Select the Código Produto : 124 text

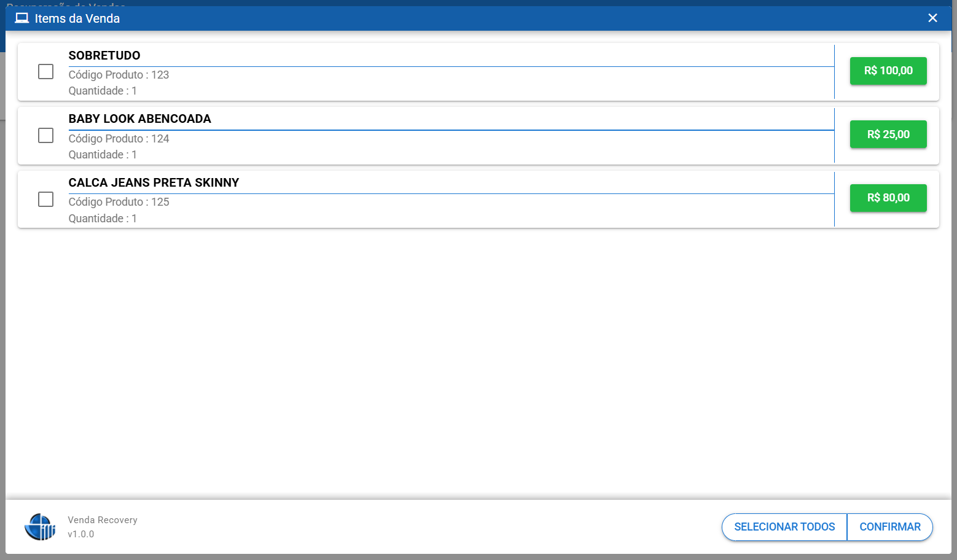pyautogui.click(x=119, y=139)
